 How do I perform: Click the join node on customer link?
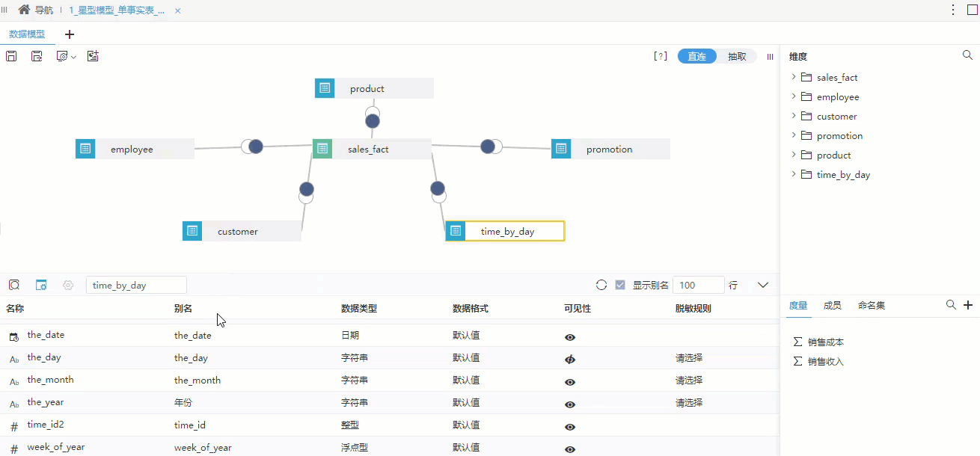(306, 192)
